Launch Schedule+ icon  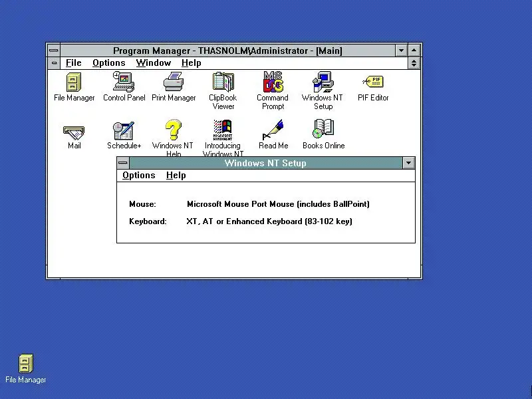tap(124, 130)
